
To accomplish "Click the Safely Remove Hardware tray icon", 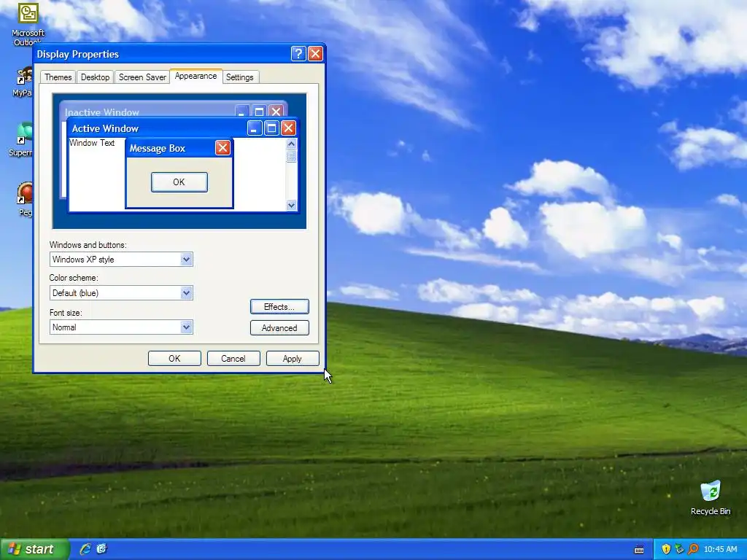I will tap(679, 549).
